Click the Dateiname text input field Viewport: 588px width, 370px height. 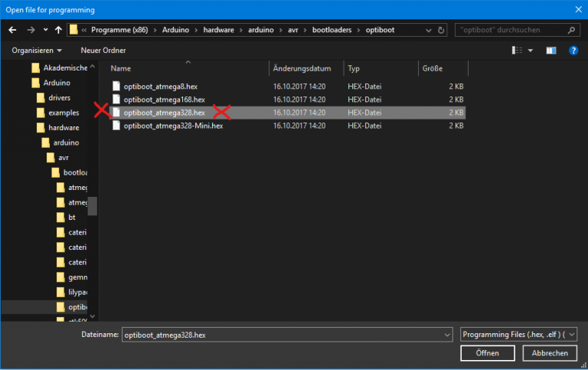pos(283,335)
